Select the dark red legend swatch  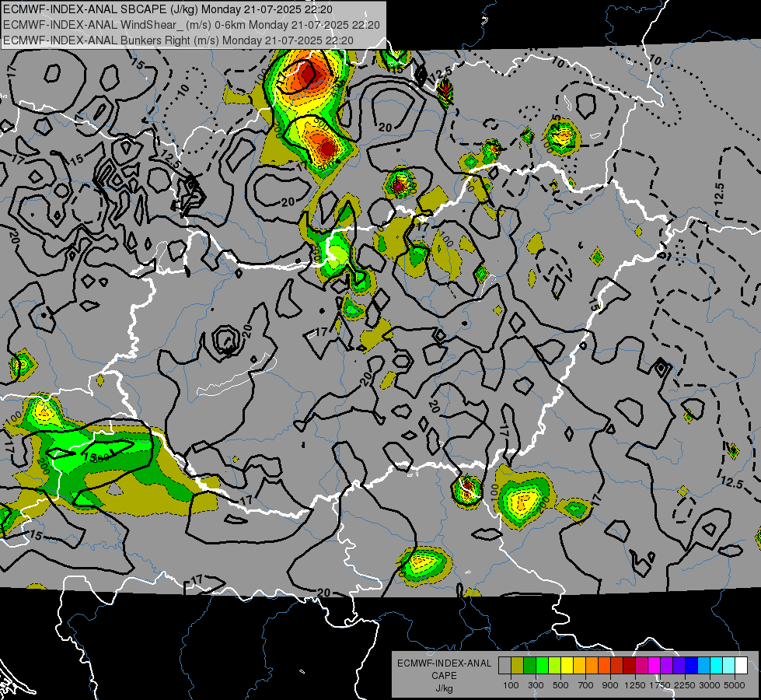point(629,665)
